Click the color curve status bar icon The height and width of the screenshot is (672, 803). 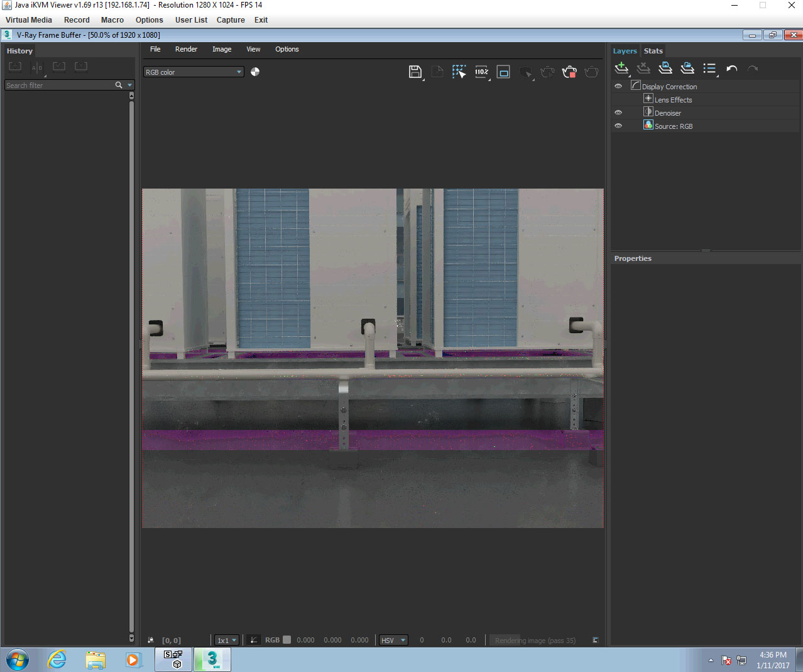click(x=254, y=640)
